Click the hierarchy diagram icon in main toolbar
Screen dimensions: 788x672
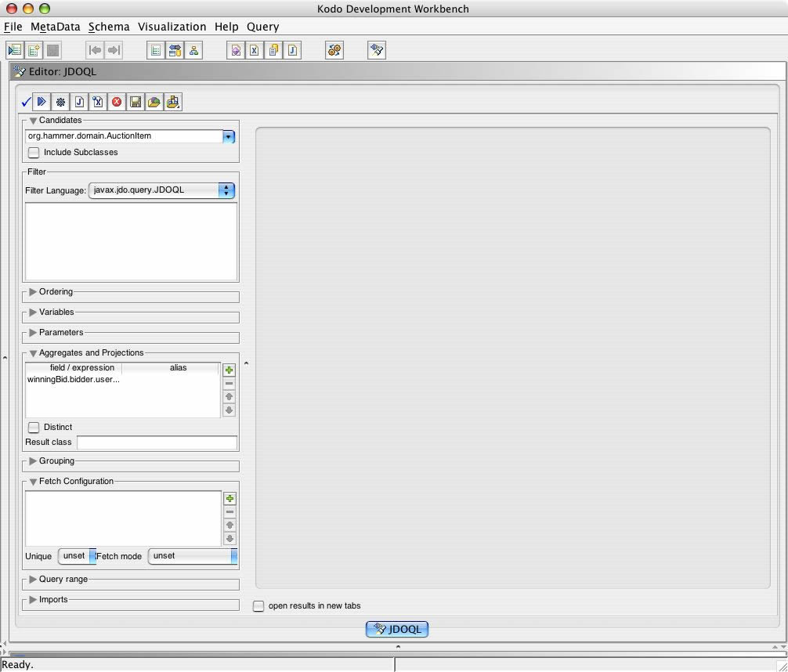[193, 50]
